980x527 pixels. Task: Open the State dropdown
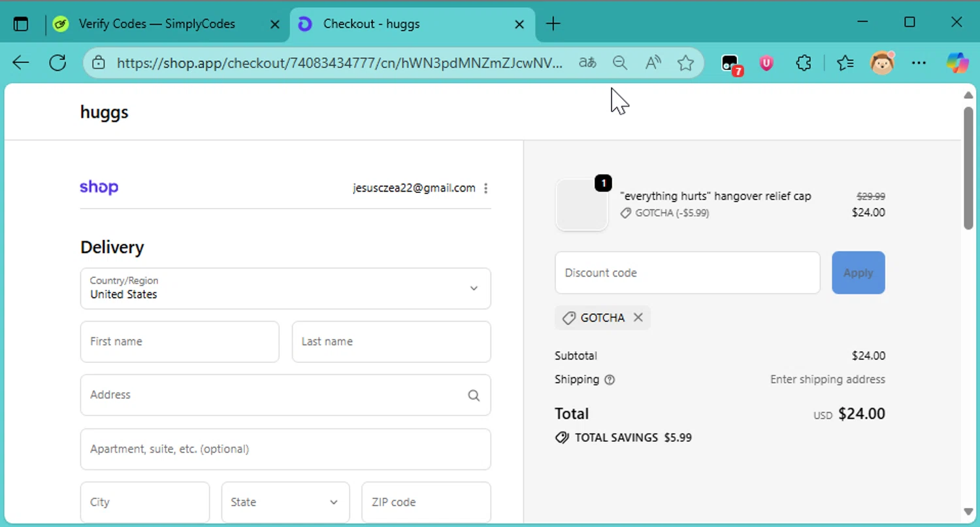pos(286,502)
